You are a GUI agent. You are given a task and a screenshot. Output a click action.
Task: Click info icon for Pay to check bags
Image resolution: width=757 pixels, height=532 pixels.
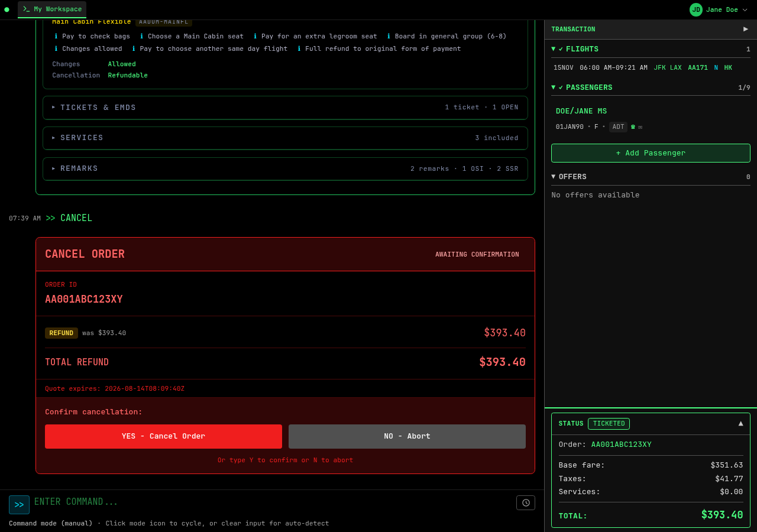56,36
